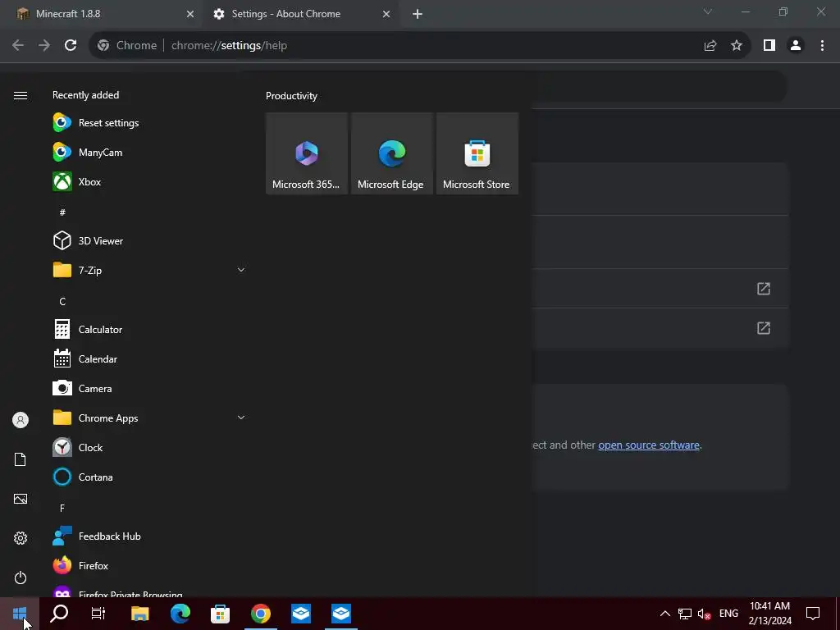Share this page from the address bar

click(710, 46)
